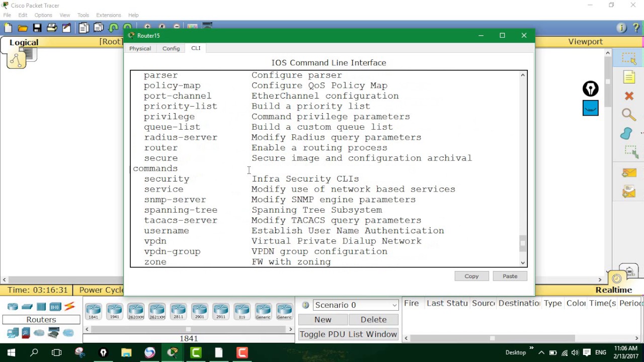
Task: Pick the 1941 router model
Action: 115,312
